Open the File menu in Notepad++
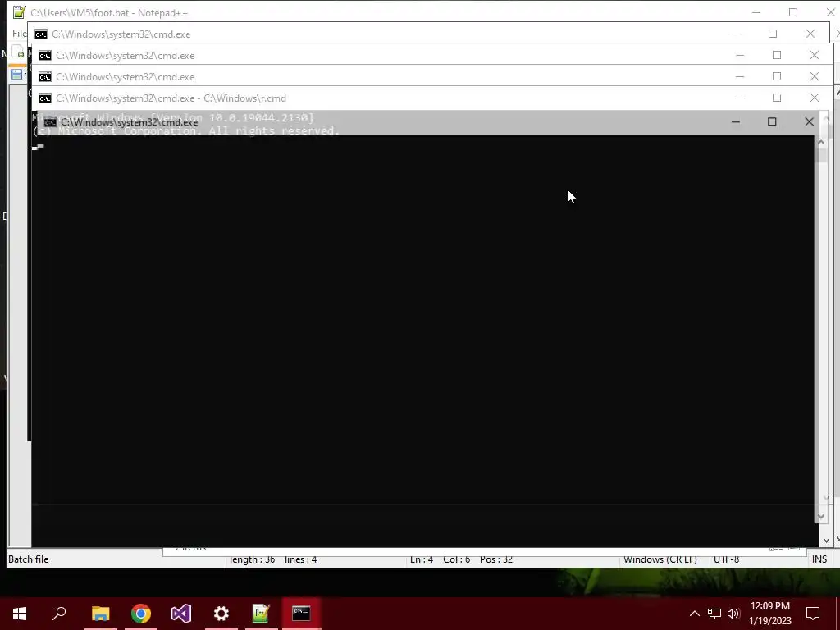Screen dimensions: 840x630 coord(19,34)
